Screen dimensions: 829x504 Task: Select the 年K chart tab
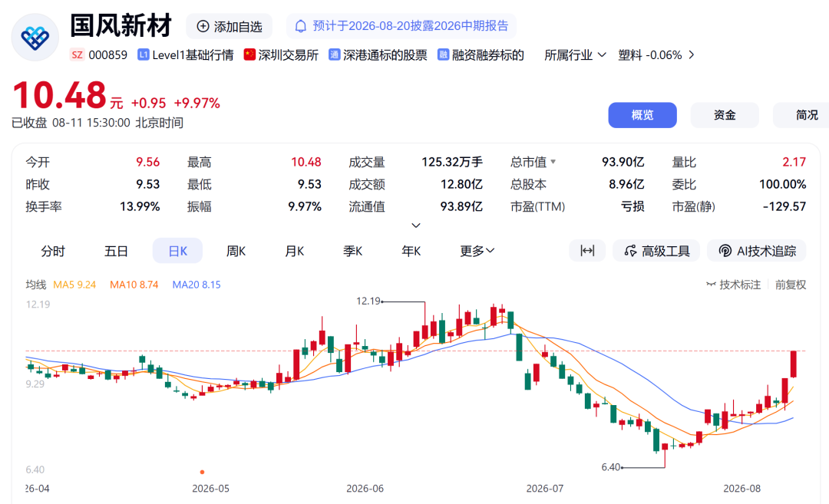pyautogui.click(x=411, y=251)
